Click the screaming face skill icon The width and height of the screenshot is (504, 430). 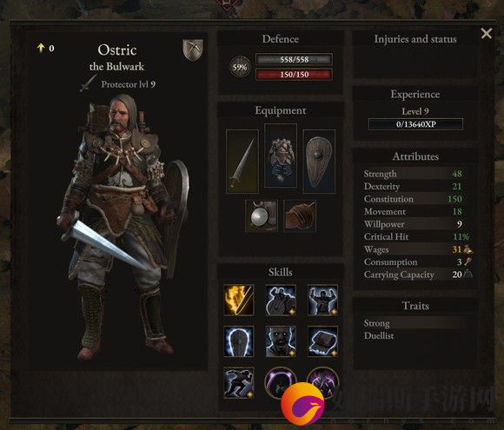[x=281, y=341]
